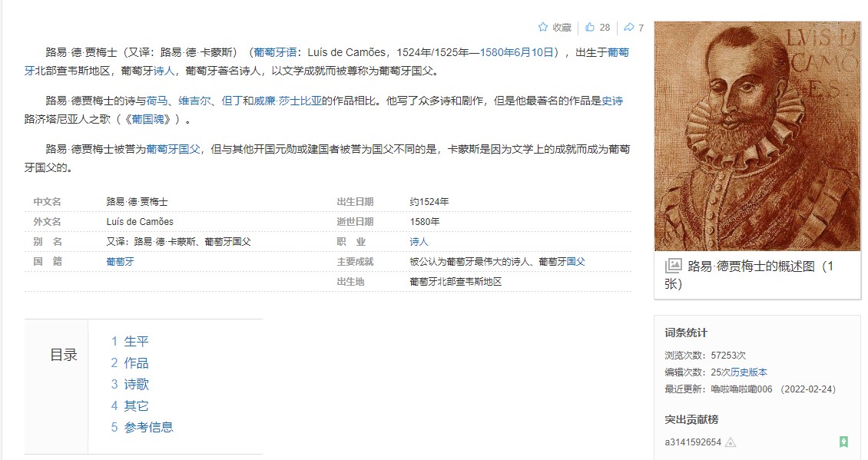The height and width of the screenshot is (460, 868).
Task: Open the 但丁 link
Action: pyautogui.click(x=232, y=101)
